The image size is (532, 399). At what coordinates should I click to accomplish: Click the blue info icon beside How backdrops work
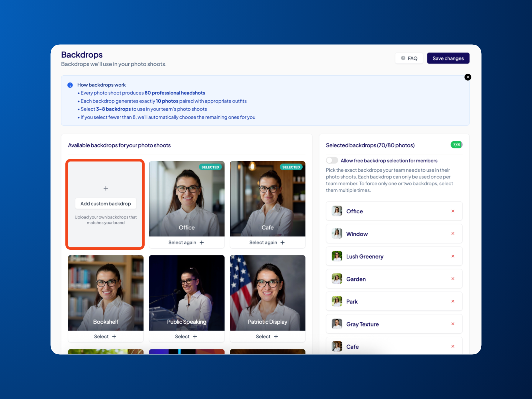70,85
